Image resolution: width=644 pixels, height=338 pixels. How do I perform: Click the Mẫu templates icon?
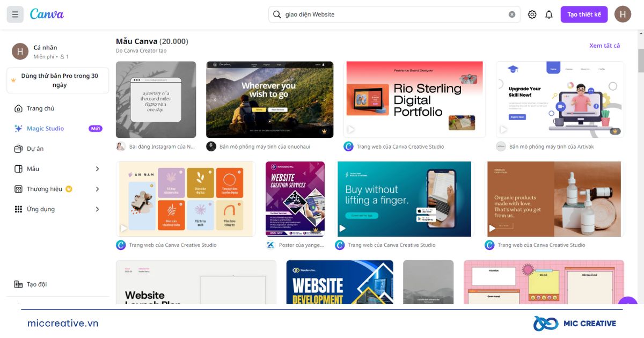(18, 169)
